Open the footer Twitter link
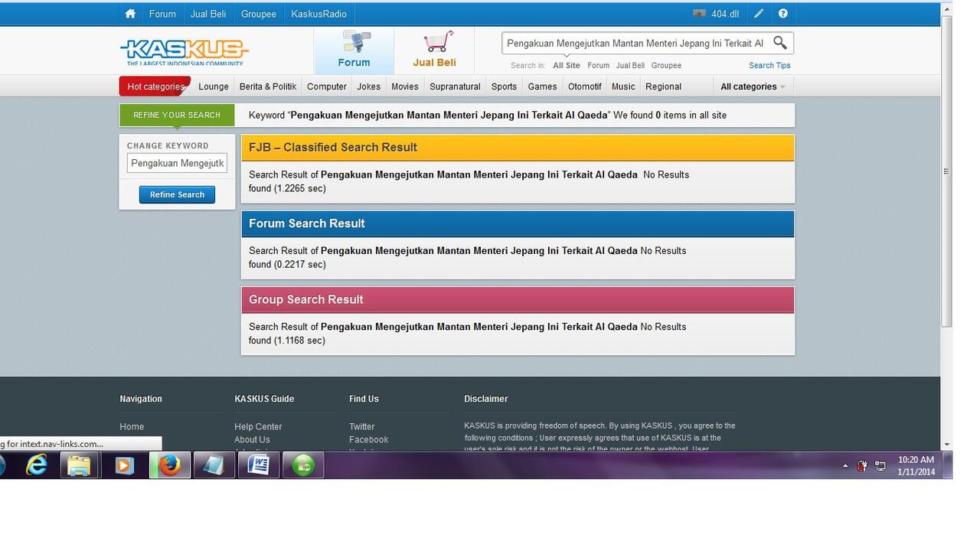The width and height of the screenshot is (980, 551). [362, 427]
